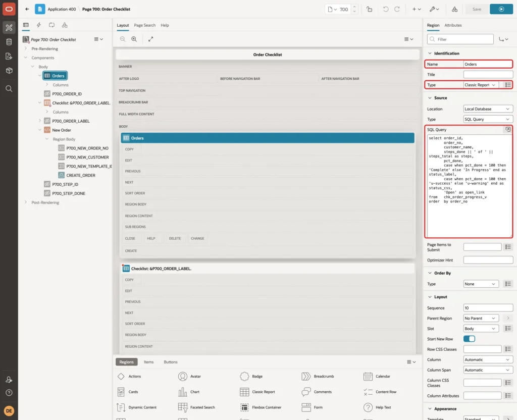Run the page with the play button
This screenshot has width=517, height=420.
501,9
